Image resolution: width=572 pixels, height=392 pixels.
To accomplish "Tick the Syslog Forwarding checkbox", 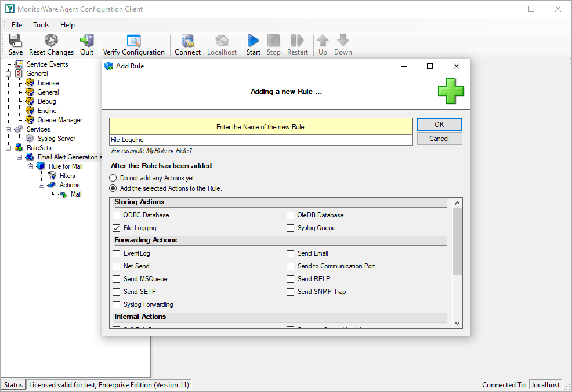I will tap(117, 304).
